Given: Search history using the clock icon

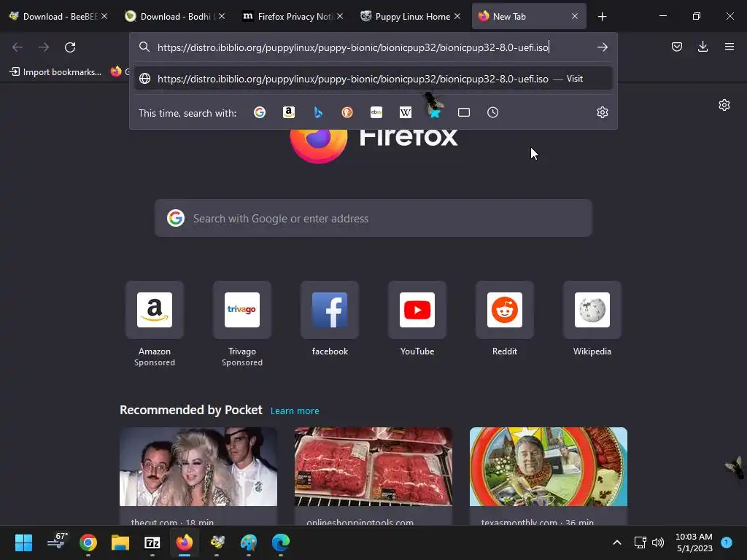Looking at the screenshot, I should pyautogui.click(x=492, y=112).
